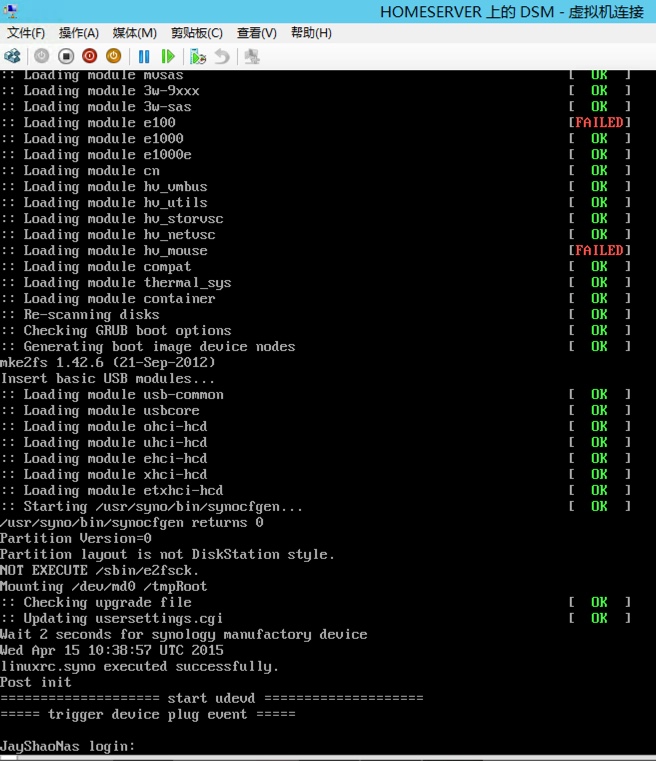
Task: Send Ctrl+Alt+Del using the toolbar icon
Action: coord(13,56)
